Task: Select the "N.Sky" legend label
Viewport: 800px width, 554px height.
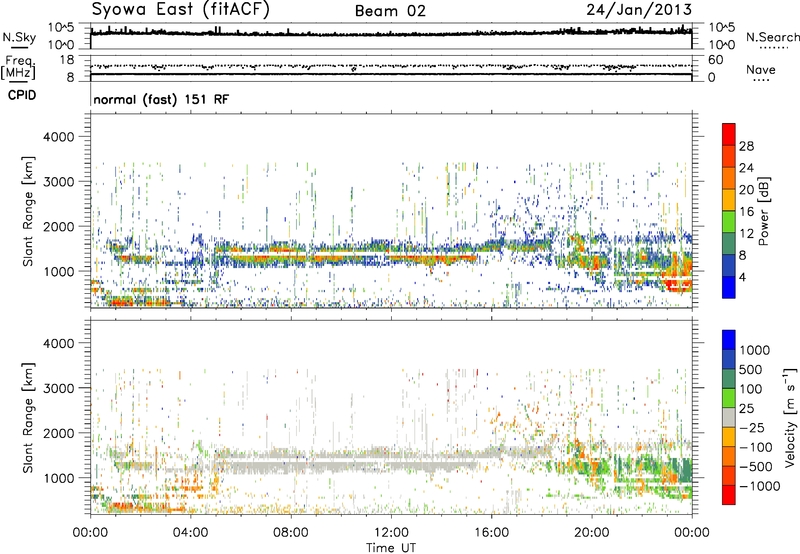Action: (x=19, y=37)
